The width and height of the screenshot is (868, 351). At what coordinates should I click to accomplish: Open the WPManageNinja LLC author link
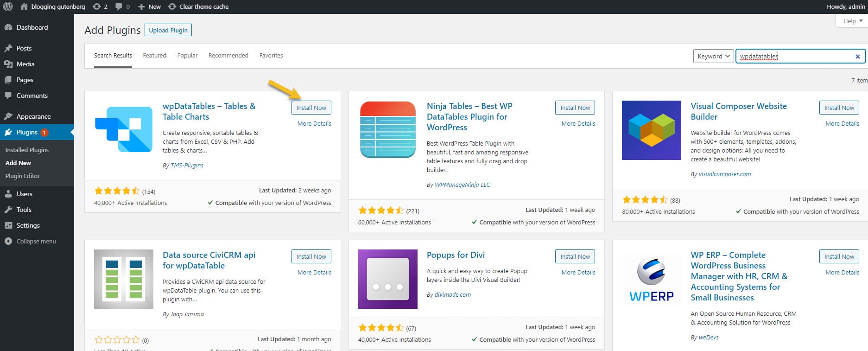click(x=462, y=185)
